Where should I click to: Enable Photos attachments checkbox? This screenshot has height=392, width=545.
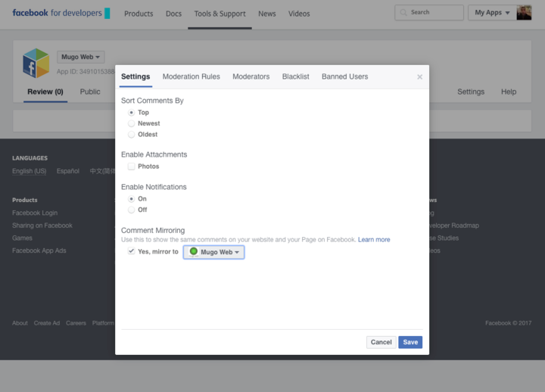[131, 166]
